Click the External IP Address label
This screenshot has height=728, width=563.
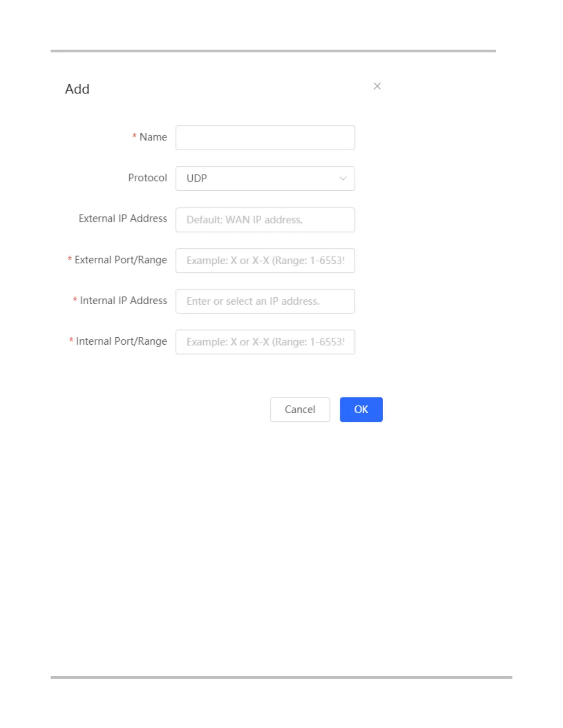123,218
